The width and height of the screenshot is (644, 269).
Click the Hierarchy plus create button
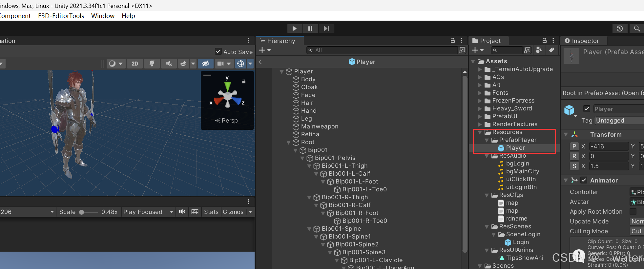coord(264,50)
